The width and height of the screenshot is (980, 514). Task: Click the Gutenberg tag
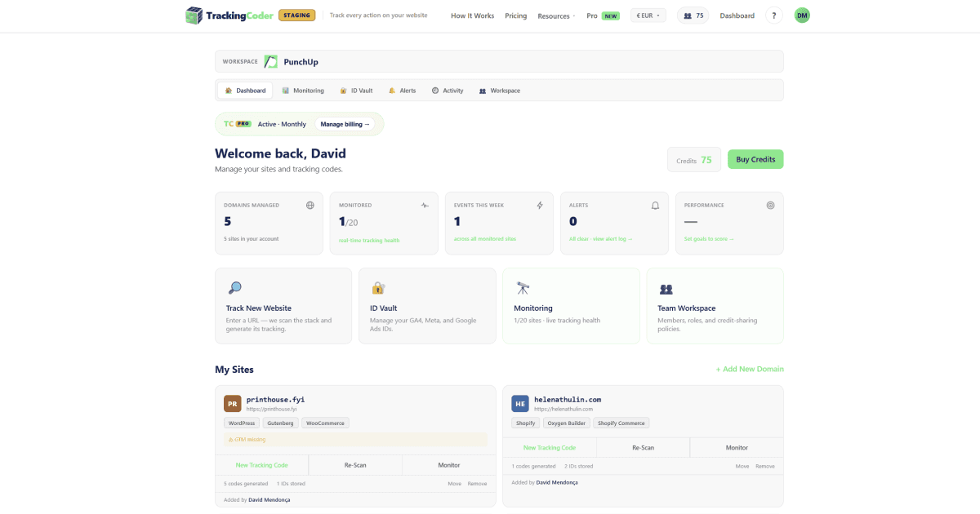point(280,423)
